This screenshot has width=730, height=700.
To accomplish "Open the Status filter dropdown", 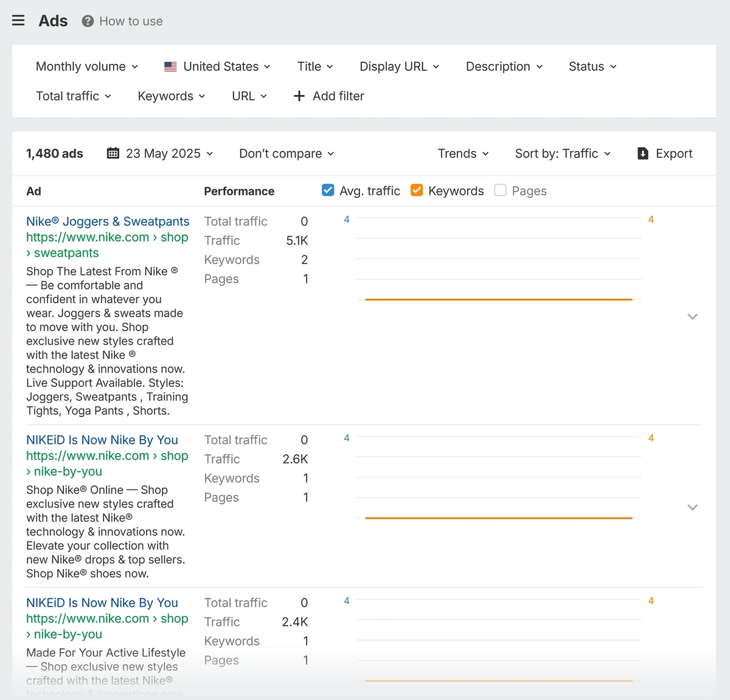I will pyautogui.click(x=593, y=66).
